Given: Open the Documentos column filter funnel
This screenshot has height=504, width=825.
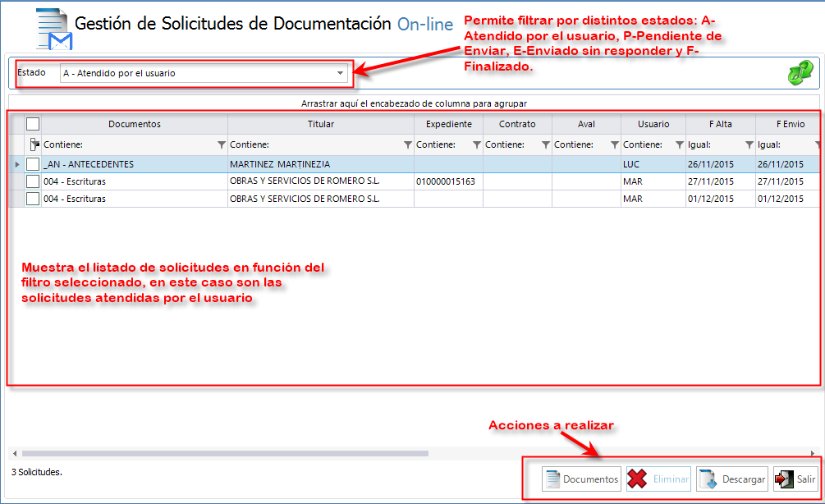Looking at the screenshot, I should (x=222, y=144).
